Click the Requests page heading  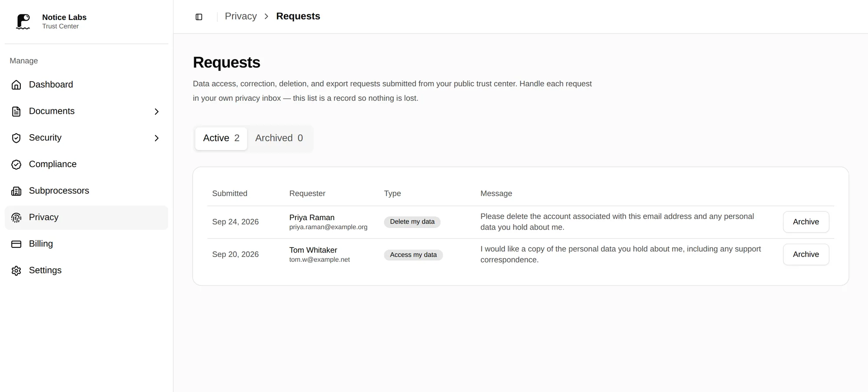click(227, 63)
